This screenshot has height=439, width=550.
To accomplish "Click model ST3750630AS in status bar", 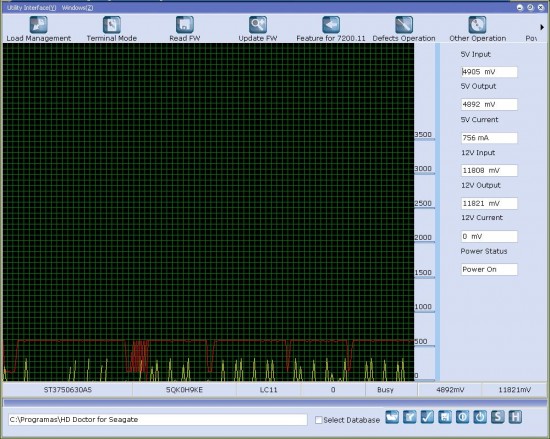I will click(x=68, y=390).
